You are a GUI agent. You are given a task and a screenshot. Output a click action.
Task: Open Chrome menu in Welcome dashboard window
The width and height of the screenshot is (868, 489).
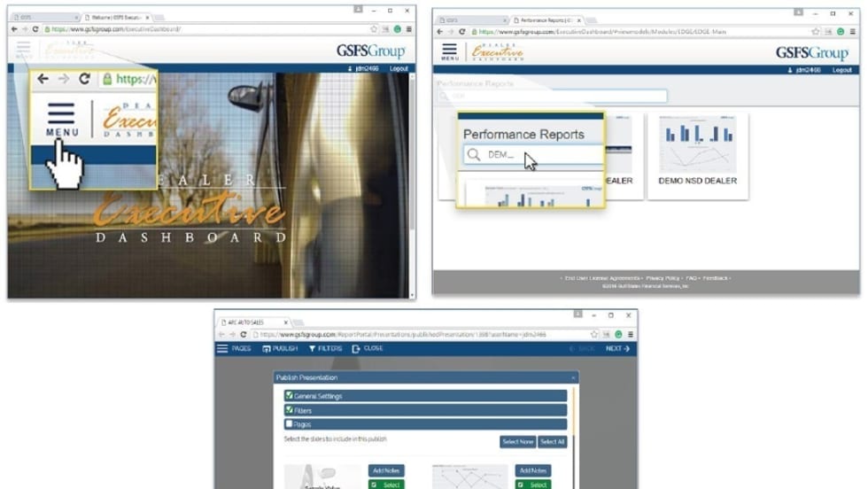click(408, 29)
